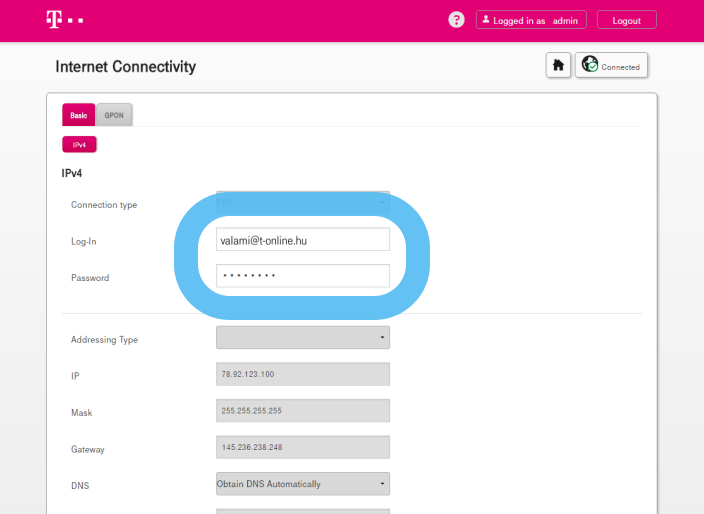Click the Connected globe status icon
Image resolution: width=704 pixels, height=514 pixels.
point(591,65)
